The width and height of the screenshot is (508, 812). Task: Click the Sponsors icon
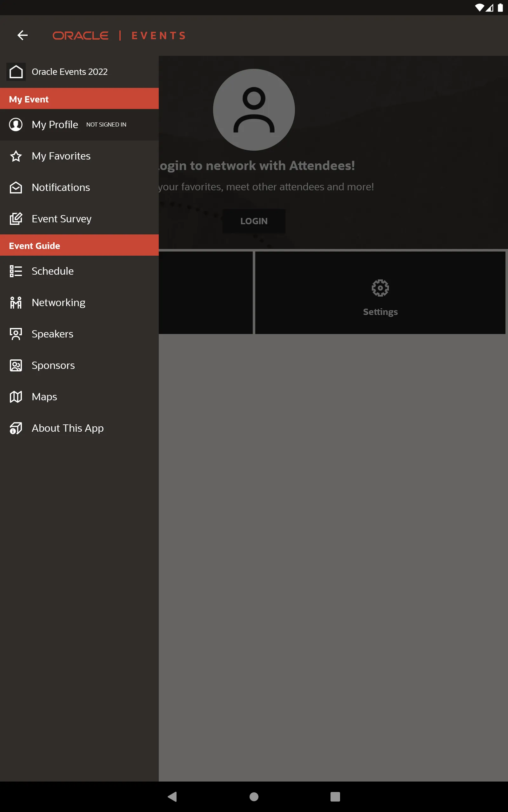coord(16,365)
